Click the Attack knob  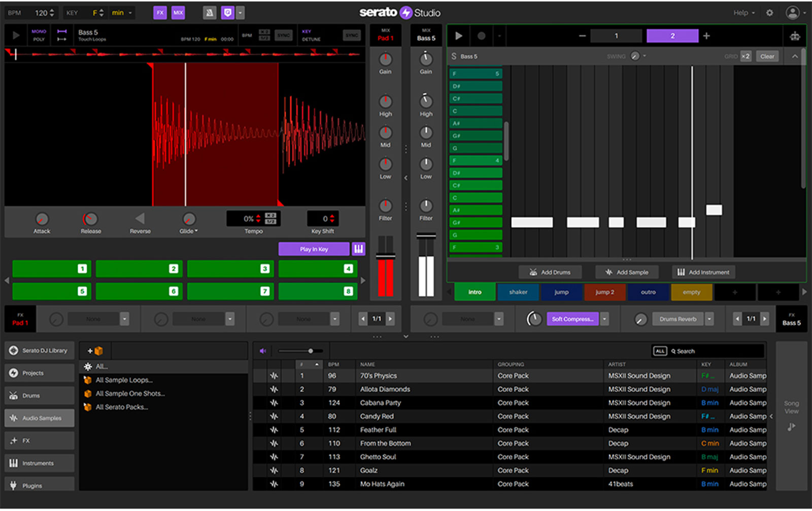[42, 219]
